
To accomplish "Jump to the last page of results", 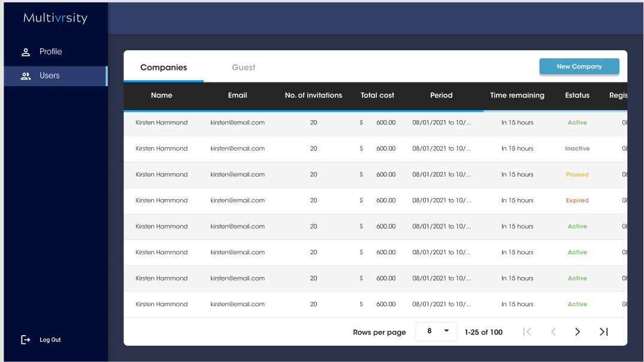I will tap(604, 331).
